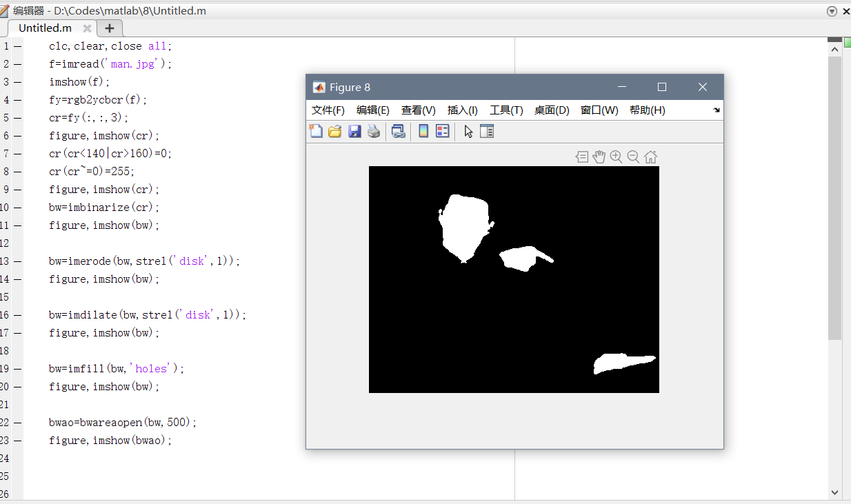This screenshot has height=504, width=851.
Task: Select the Zoom Out magnifier on the axes toolbar
Action: pyautogui.click(x=633, y=157)
